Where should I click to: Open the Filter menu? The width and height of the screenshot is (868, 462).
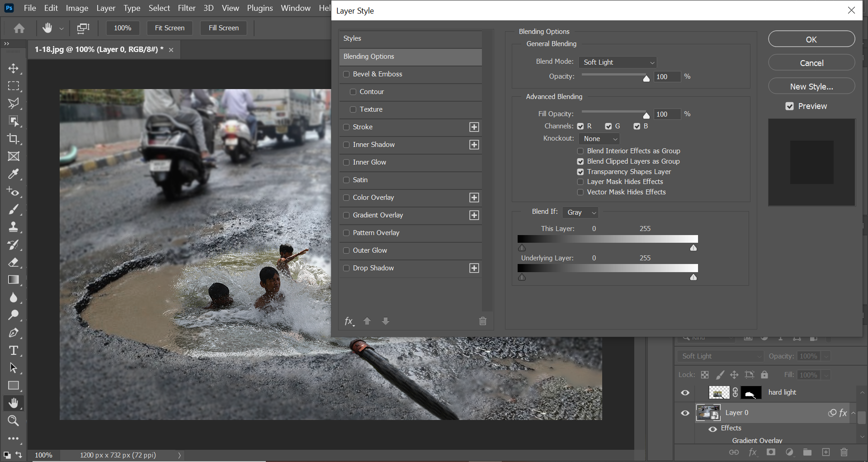click(x=186, y=8)
